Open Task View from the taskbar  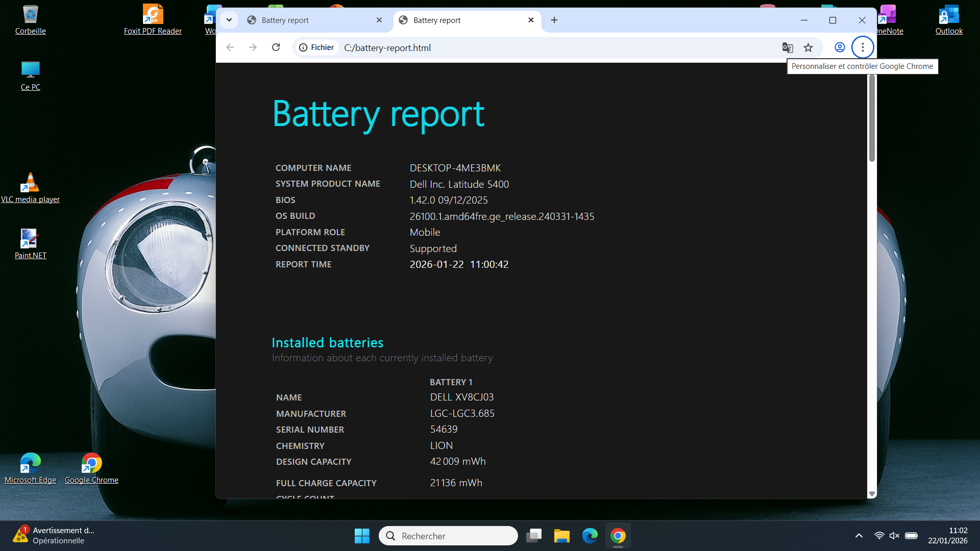pos(534,536)
